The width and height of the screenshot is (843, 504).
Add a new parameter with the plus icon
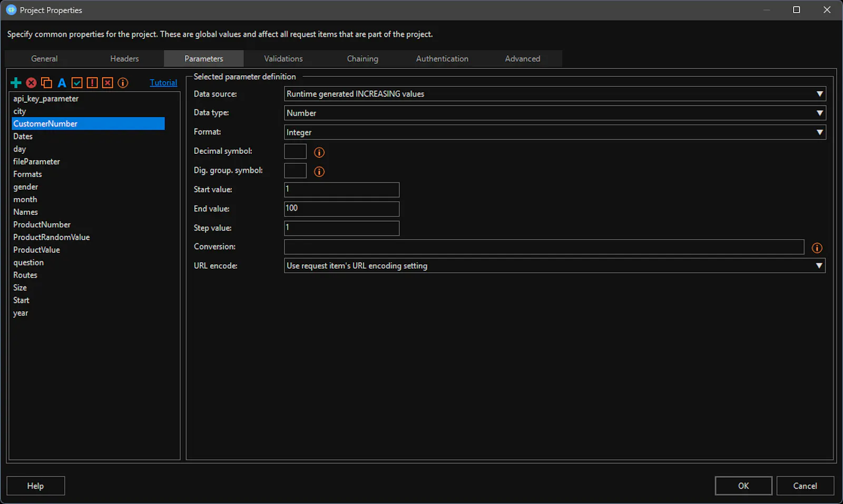[x=16, y=83]
